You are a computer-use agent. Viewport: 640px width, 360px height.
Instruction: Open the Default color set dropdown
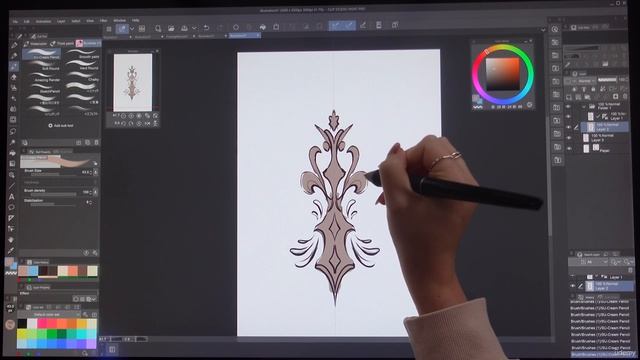click(49, 314)
